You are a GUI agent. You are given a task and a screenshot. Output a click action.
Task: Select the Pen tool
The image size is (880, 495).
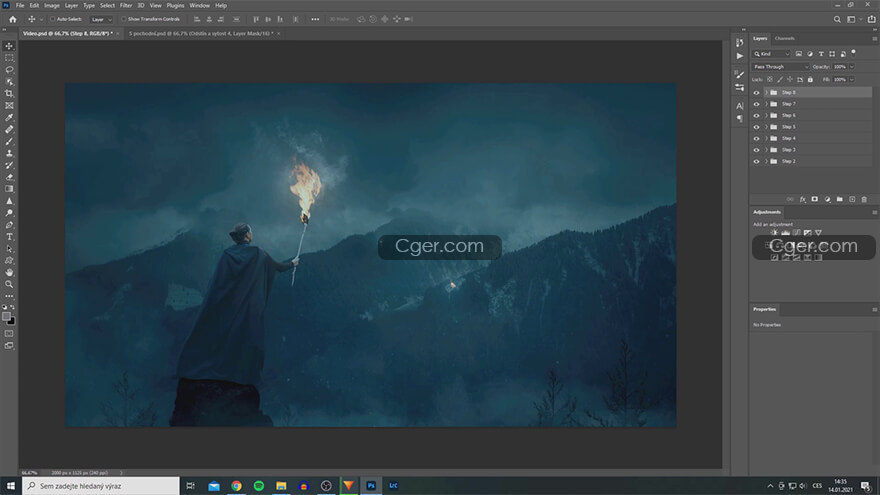(x=9, y=225)
